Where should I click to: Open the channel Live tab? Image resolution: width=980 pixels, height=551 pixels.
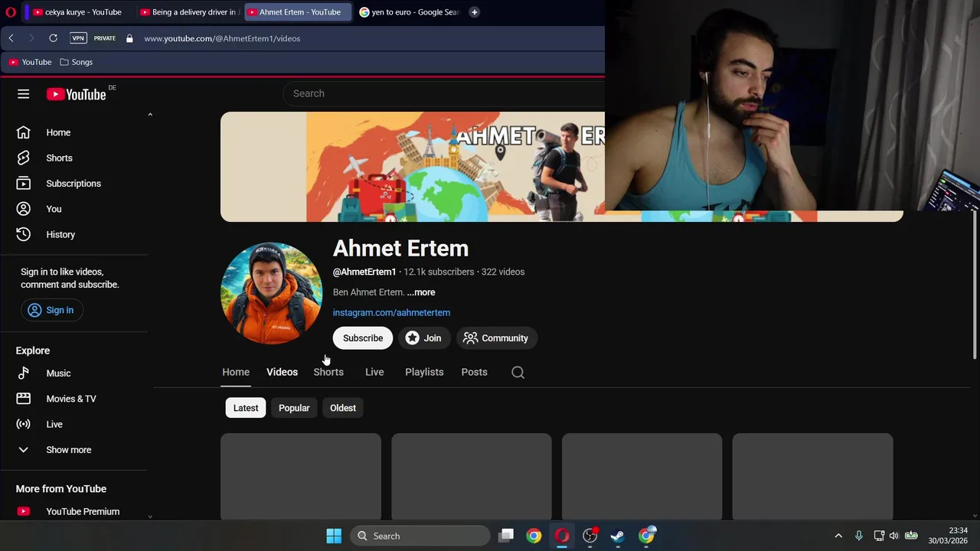(x=374, y=372)
